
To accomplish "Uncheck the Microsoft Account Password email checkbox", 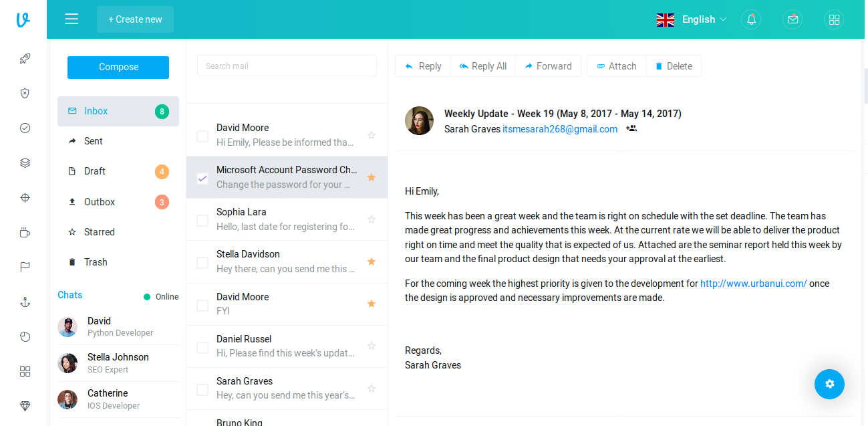I will pyautogui.click(x=202, y=178).
